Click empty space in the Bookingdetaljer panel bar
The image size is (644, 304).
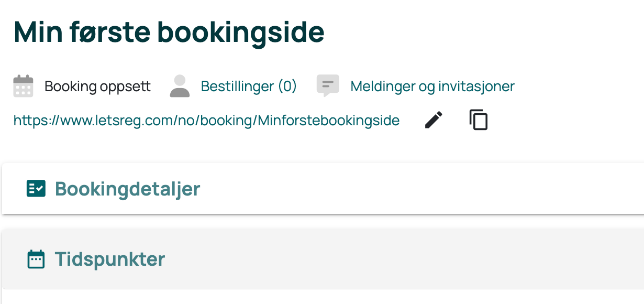click(419, 189)
